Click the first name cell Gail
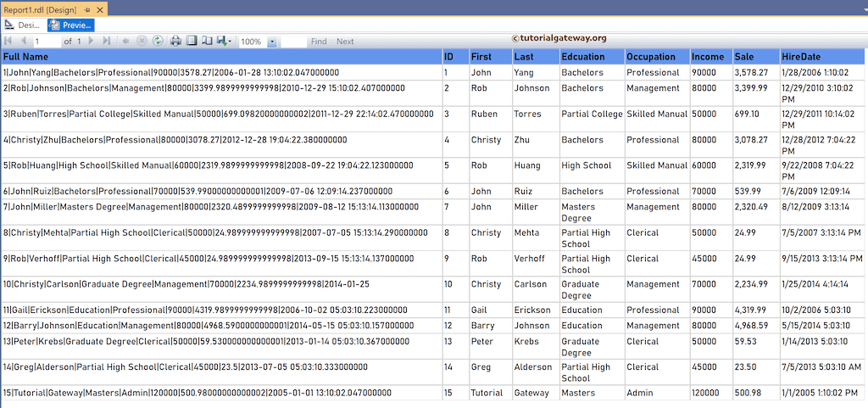The image size is (868, 408). (x=491, y=310)
